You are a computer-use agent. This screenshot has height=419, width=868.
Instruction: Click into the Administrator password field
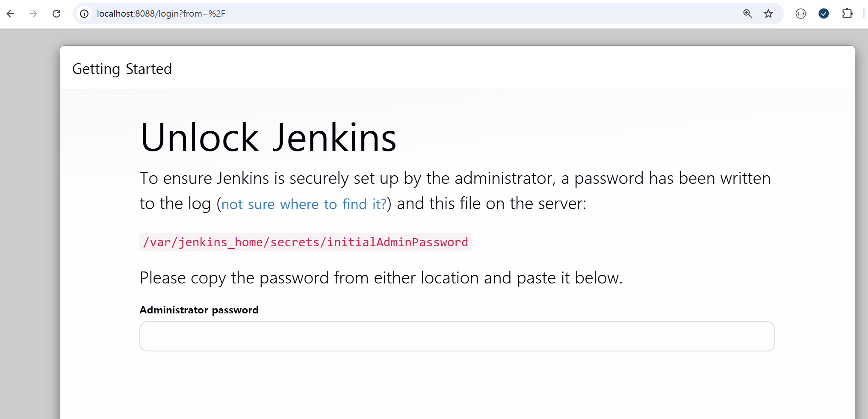pyautogui.click(x=457, y=336)
